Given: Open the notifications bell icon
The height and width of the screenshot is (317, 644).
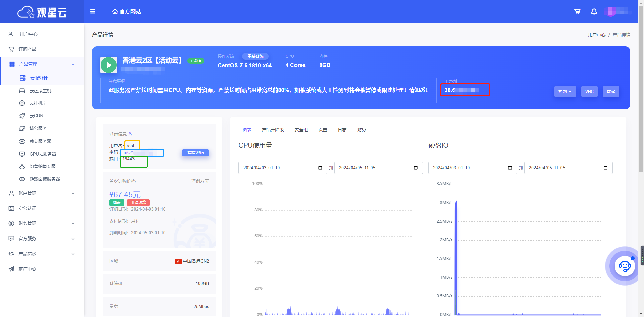Looking at the screenshot, I should pos(594,12).
